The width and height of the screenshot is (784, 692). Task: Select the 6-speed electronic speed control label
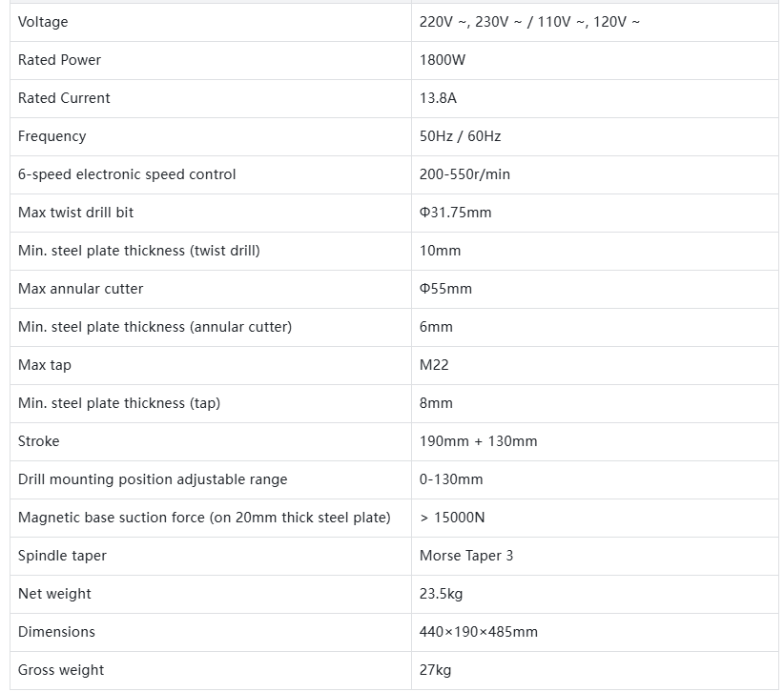click(x=127, y=174)
